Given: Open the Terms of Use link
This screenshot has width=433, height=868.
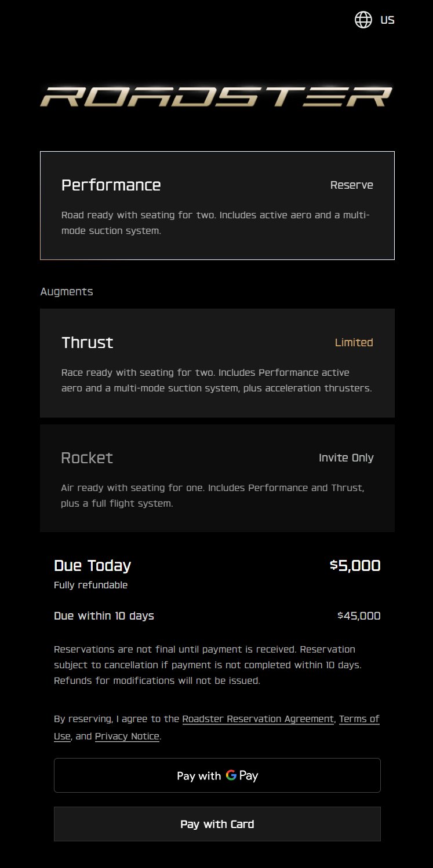Looking at the screenshot, I should (217, 728).
